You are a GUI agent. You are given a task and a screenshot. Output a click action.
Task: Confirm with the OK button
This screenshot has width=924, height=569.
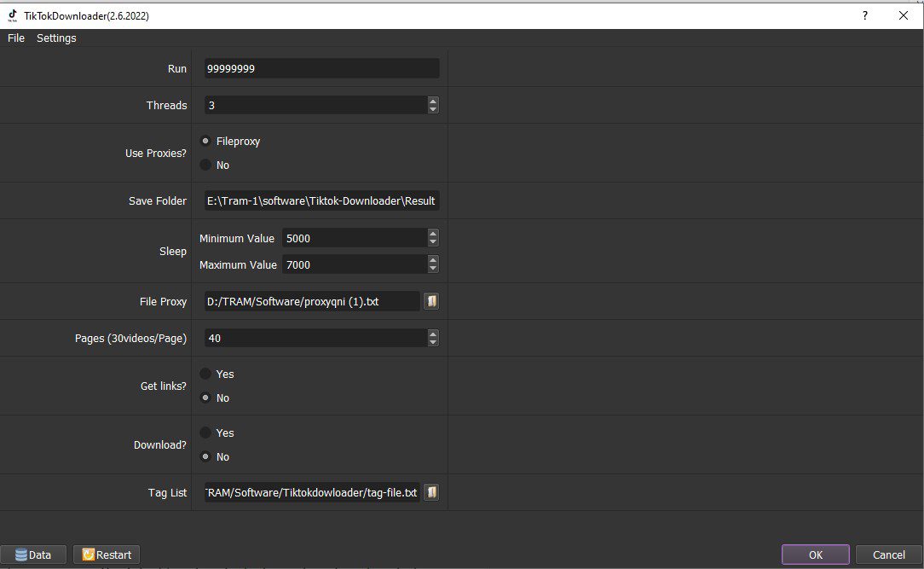pos(816,554)
